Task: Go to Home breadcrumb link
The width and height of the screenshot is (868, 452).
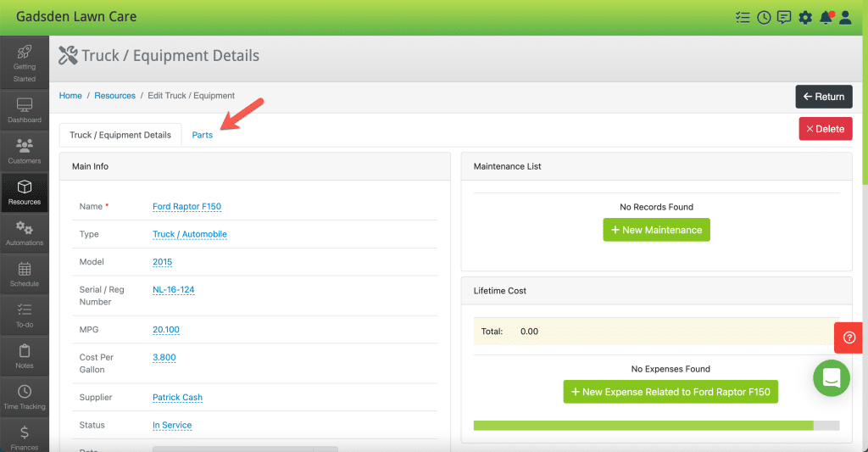Action: [70, 96]
